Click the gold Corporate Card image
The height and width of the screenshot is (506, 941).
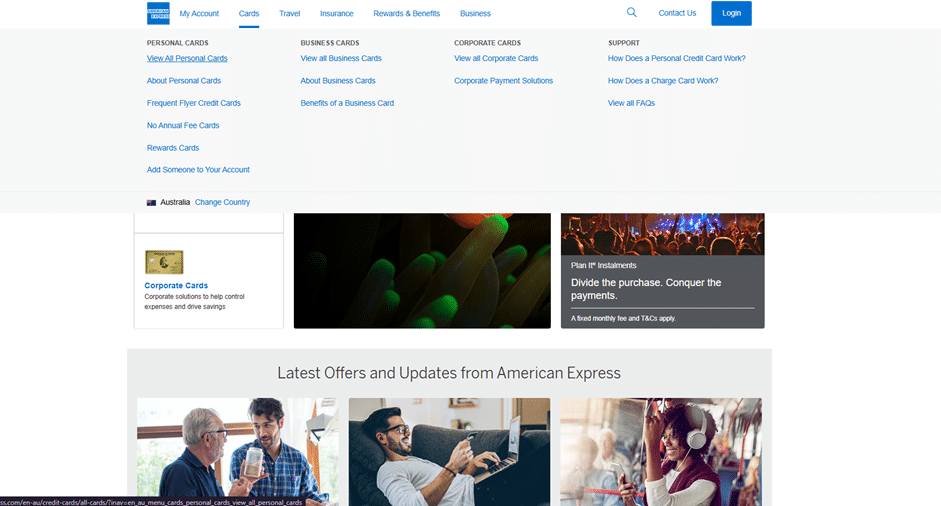164,262
